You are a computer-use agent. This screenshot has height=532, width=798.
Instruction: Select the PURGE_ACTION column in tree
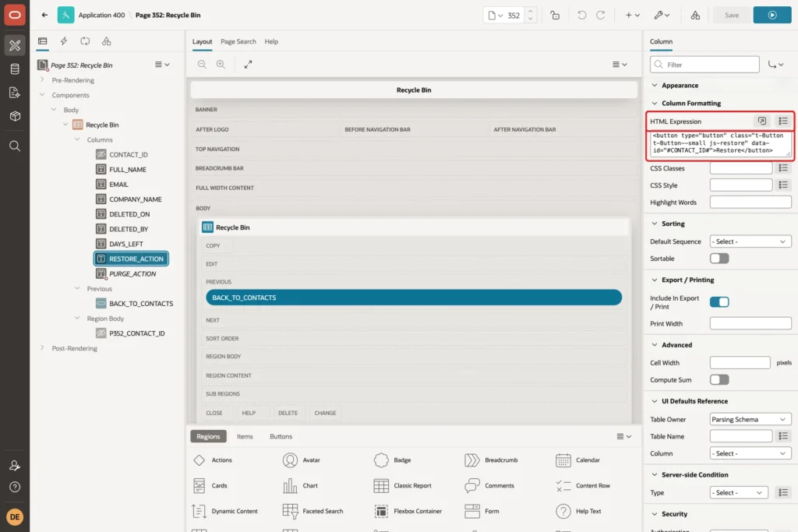click(132, 273)
